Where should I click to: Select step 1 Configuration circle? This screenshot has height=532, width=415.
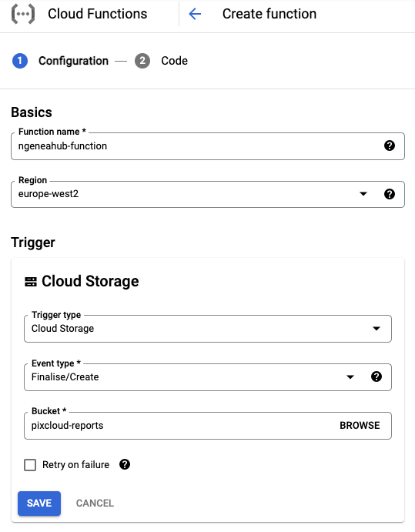(x=20, y=61)
